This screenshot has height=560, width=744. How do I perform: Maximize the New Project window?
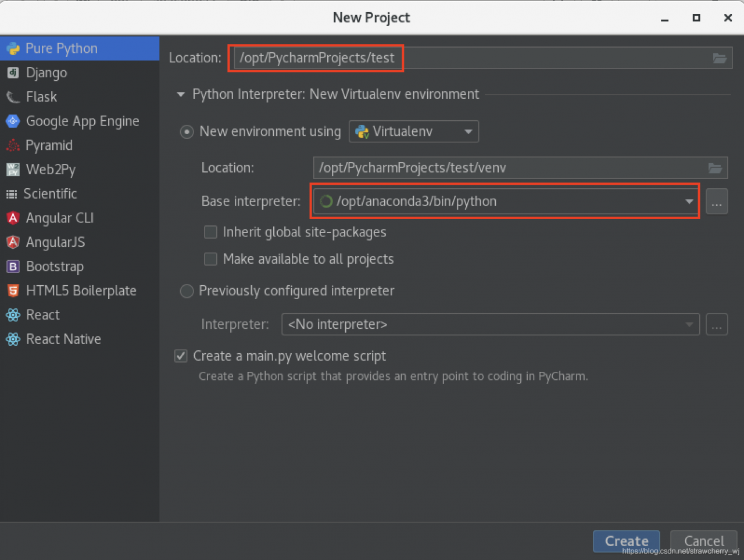point(696,18)
